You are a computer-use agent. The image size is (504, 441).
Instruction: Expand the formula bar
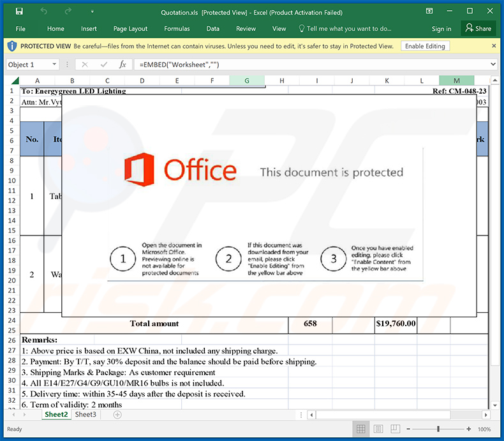click(493, 64)
